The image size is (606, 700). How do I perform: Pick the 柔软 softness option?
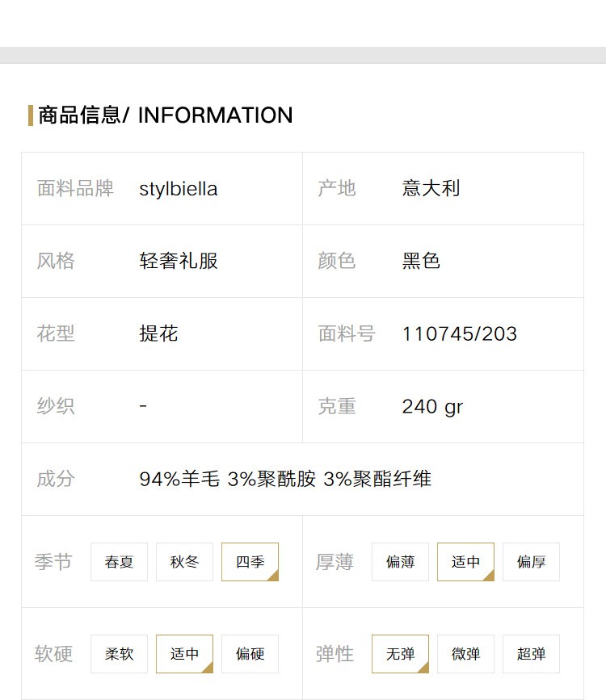[119, 653]
